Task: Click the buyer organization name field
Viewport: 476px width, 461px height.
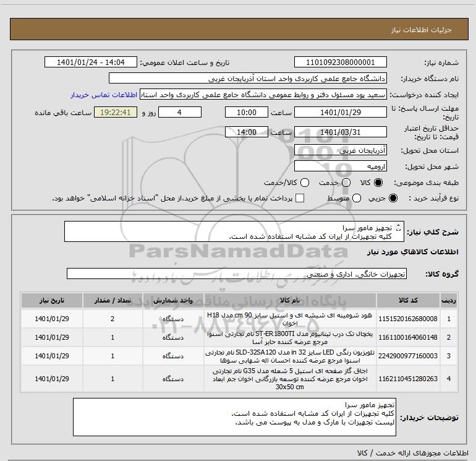Action: coord(248,79)
